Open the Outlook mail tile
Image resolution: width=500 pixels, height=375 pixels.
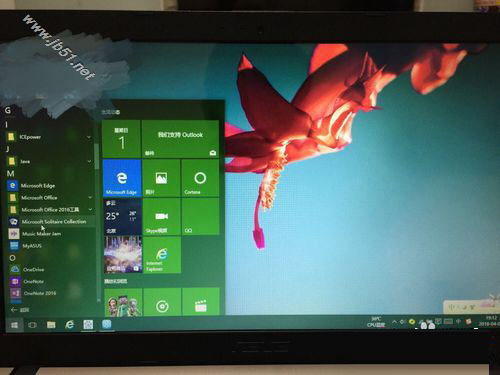point(180,139)
